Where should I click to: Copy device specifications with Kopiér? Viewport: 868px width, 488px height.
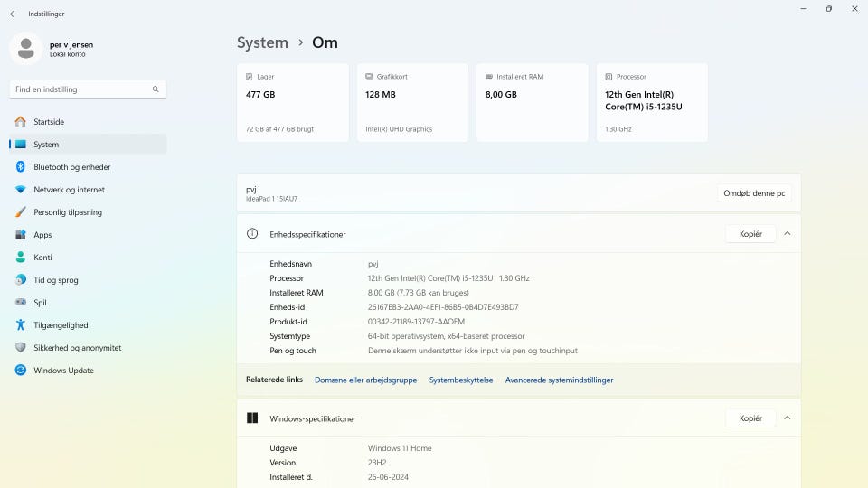[750, 234]
